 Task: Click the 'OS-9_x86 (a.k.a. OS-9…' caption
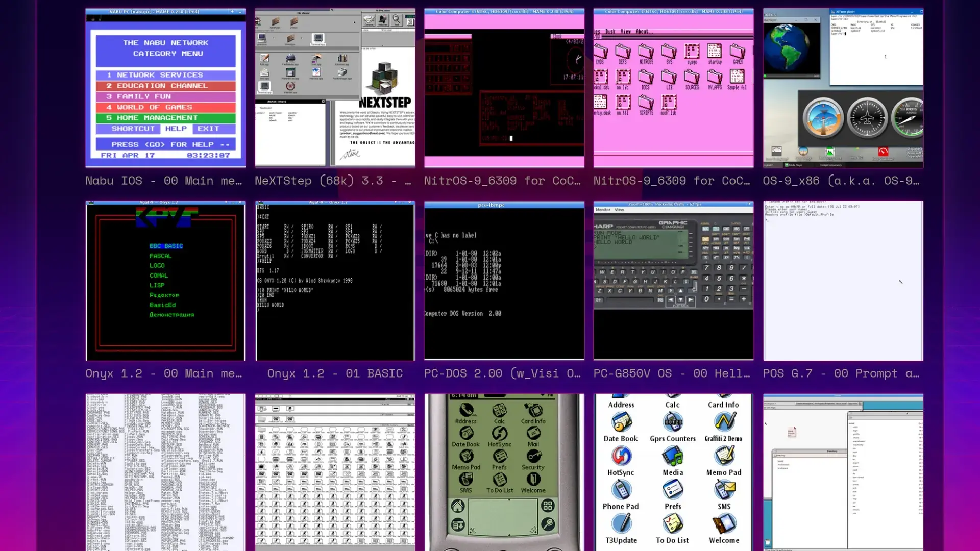(x=841, y=181)
